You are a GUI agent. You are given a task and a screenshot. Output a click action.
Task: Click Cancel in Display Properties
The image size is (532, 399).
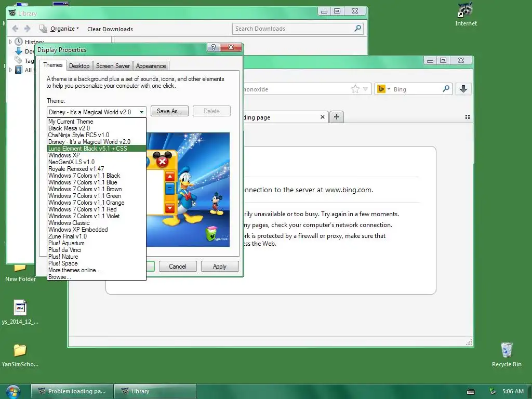[x=178, y=267]
